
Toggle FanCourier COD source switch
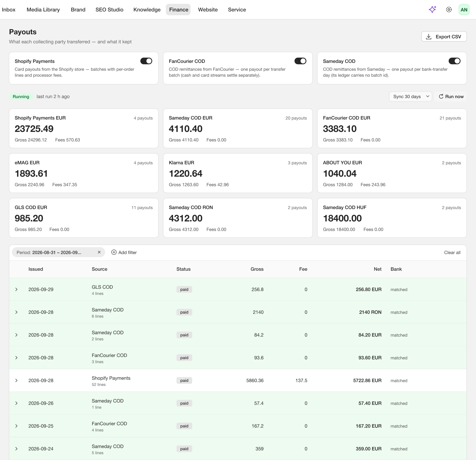tap(300, 61)
